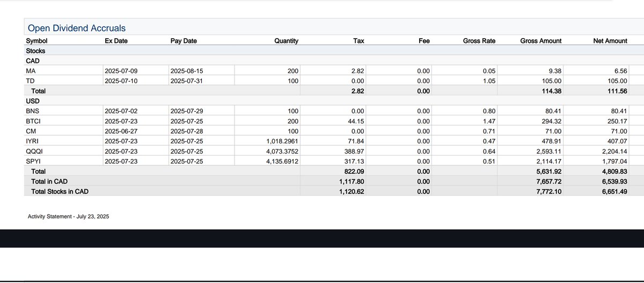Click the Gross Rate column header
Viewport: 644px width, 283px height.
pos(479,41)
